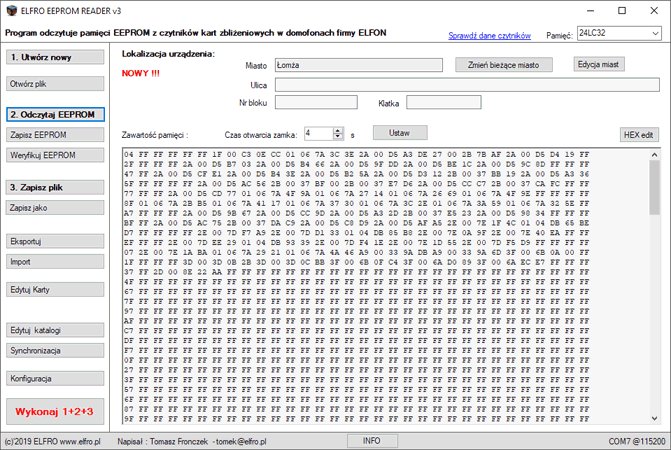Open the HEX edit button

click(639, 135)
